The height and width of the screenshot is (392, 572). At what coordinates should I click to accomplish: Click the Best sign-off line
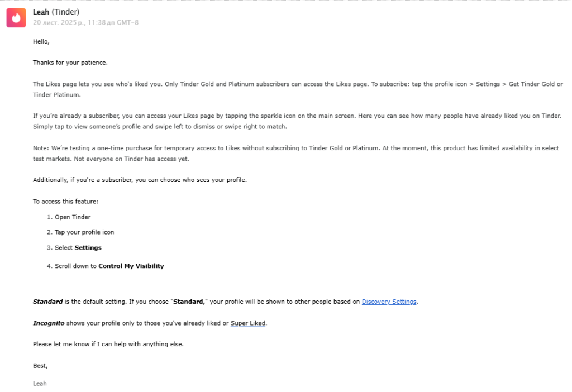[40, 365]
